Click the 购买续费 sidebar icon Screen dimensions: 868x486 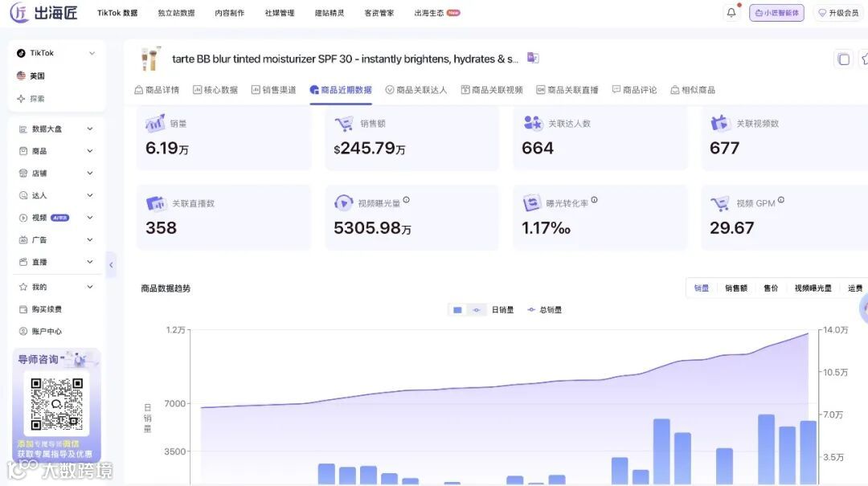[x=23, y=308]
